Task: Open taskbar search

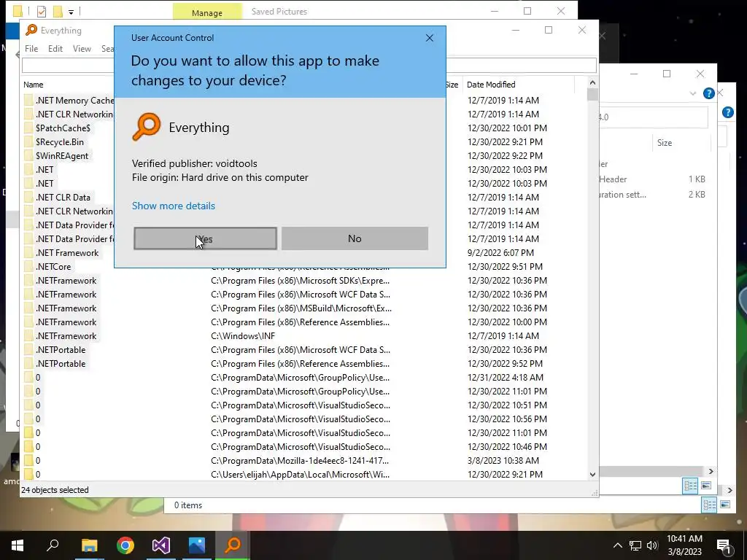Action: 53,545
